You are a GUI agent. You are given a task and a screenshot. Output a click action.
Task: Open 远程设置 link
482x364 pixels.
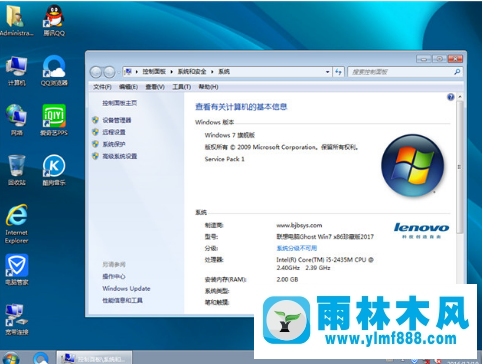[x=114, y=132]
